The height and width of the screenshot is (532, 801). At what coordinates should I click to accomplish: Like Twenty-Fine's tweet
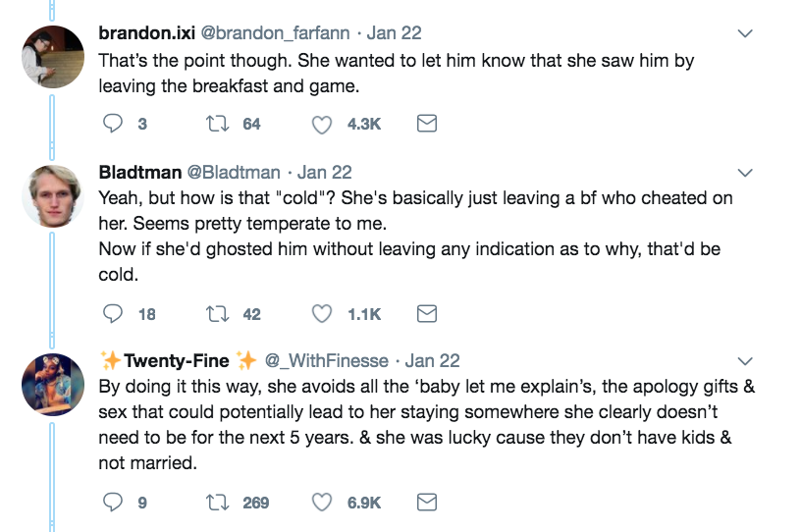coord(323,503)
